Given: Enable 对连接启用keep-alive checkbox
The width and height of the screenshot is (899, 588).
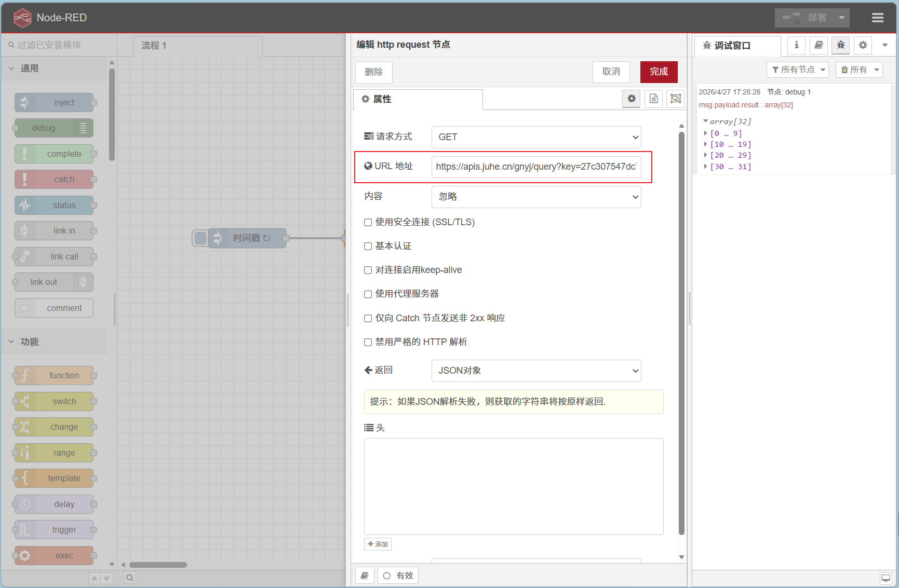Looking at the screenshot, I should click(x=368, y=270).
